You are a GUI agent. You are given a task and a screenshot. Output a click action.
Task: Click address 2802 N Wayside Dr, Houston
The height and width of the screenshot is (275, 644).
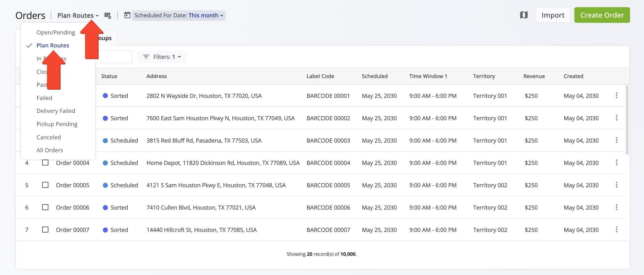point(204,96)
